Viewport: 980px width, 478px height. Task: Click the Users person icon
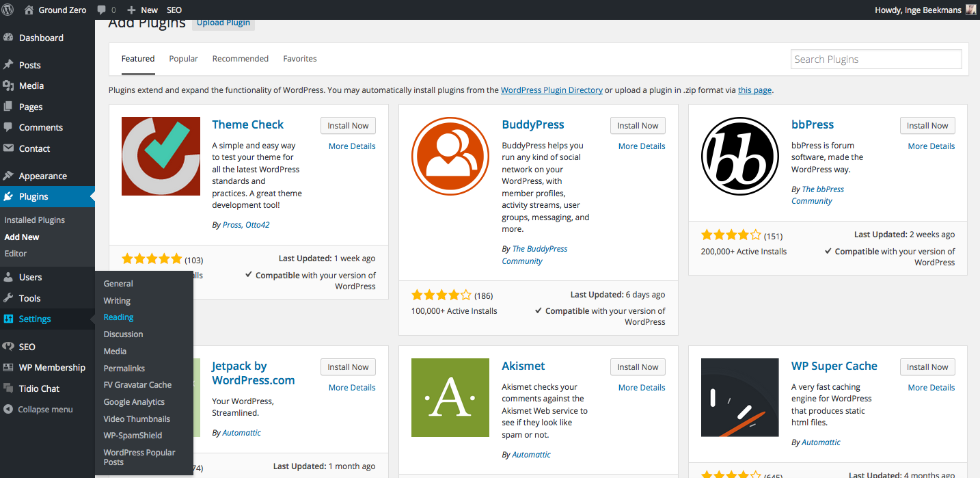(8, 277)
